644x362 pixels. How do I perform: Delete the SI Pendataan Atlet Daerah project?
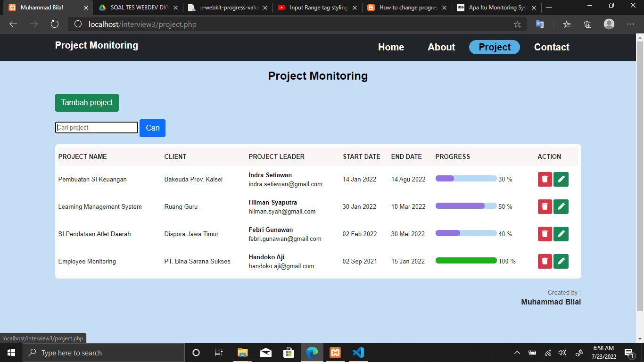(545, 234)
